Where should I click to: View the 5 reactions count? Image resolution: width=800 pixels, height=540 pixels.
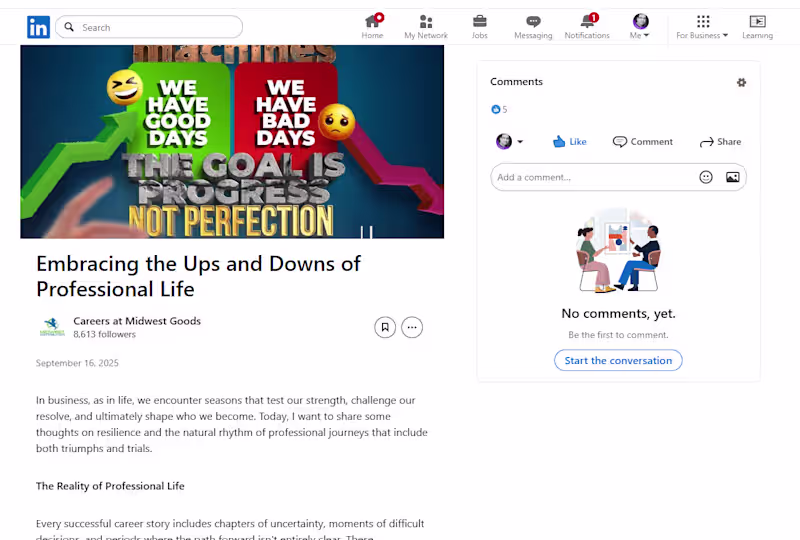coord(499,109)
